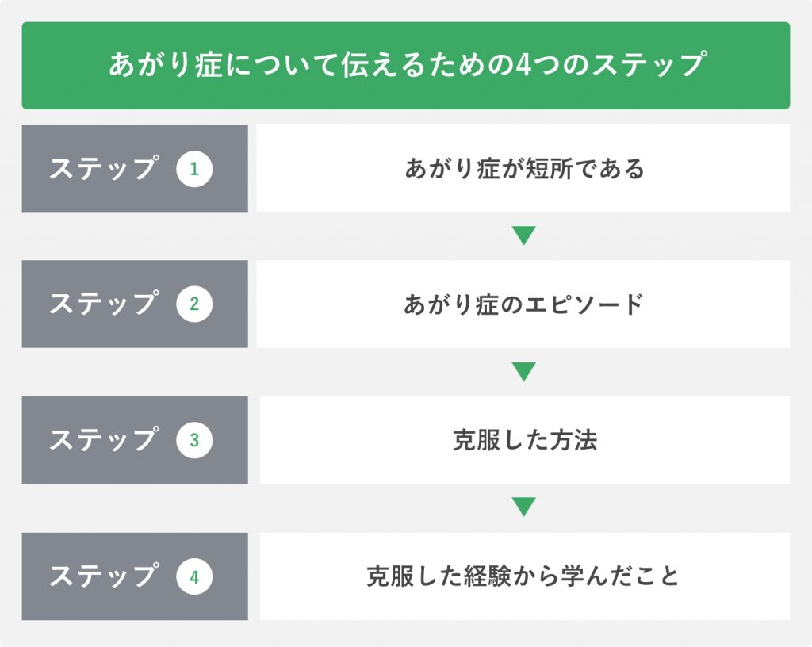Click the ステップ label text beside badge 2

click(x=102, y=304)
